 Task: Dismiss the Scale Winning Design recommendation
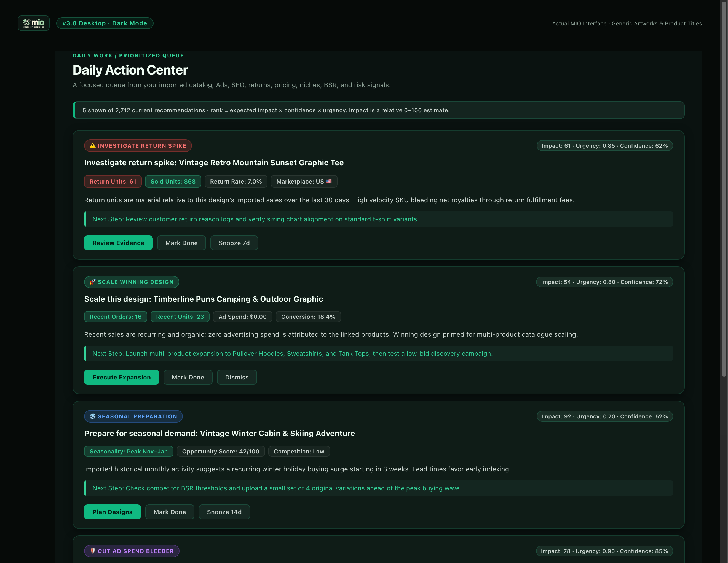pyautogui.click(x=237, y=377)
